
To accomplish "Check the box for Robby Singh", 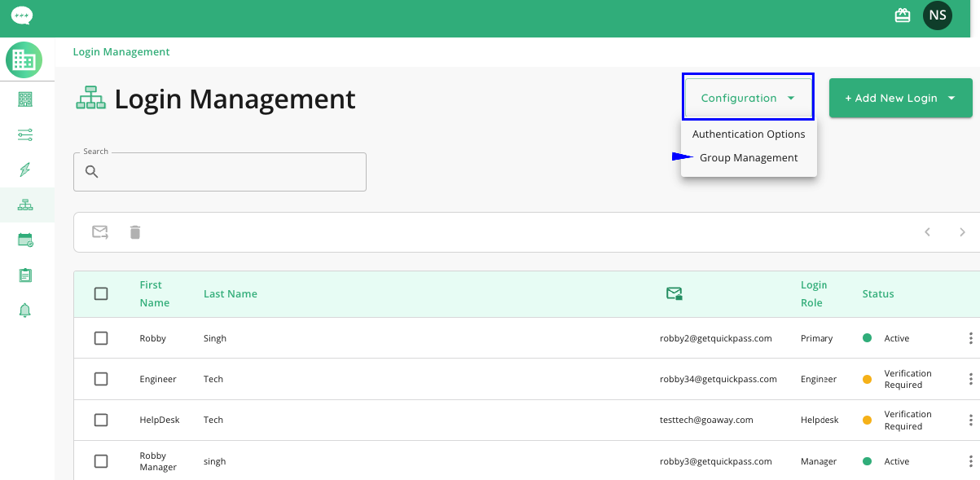I will coord(101,338).
